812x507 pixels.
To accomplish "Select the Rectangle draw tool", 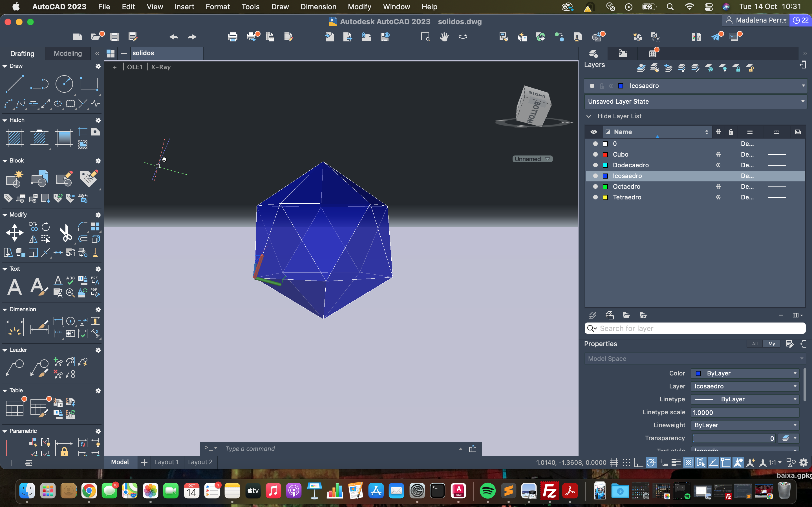I will click(89, 84).
